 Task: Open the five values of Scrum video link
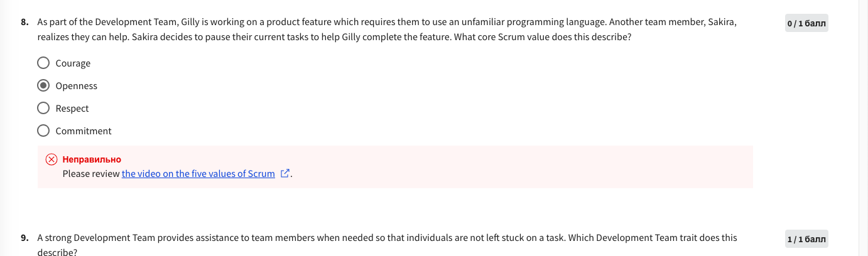[x=198, y=174]
